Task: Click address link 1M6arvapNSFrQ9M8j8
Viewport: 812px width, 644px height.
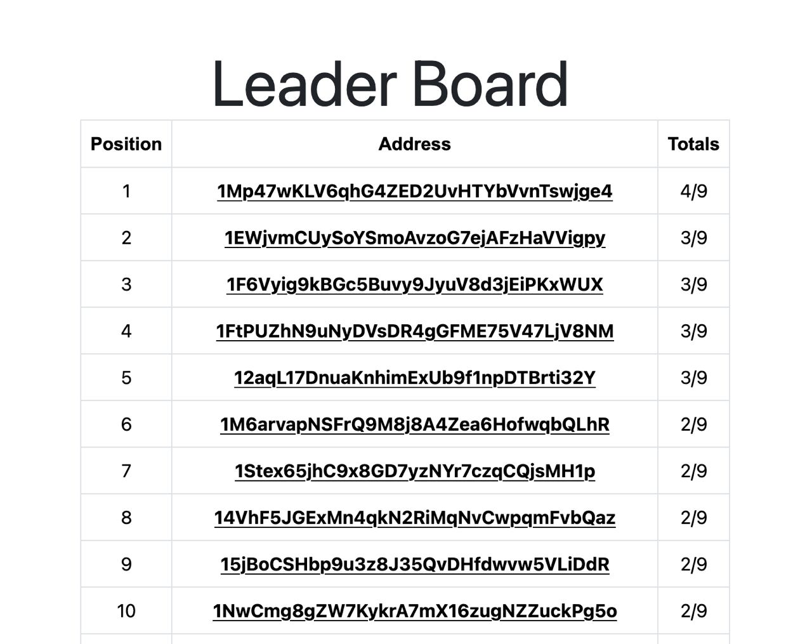Action: pos(414,424)
